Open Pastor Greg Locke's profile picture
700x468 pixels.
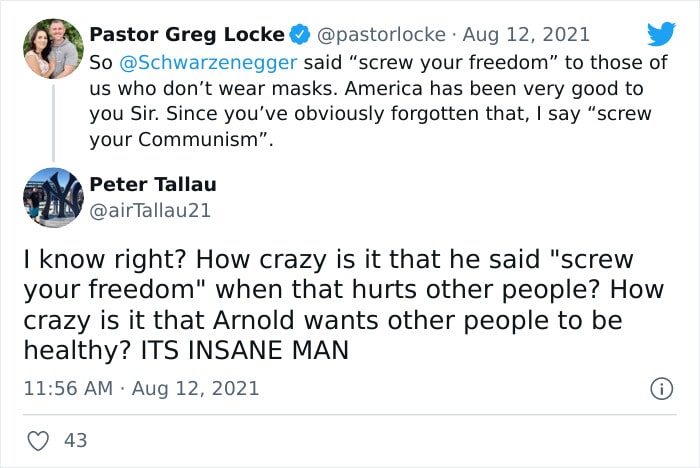coord(53,49)
